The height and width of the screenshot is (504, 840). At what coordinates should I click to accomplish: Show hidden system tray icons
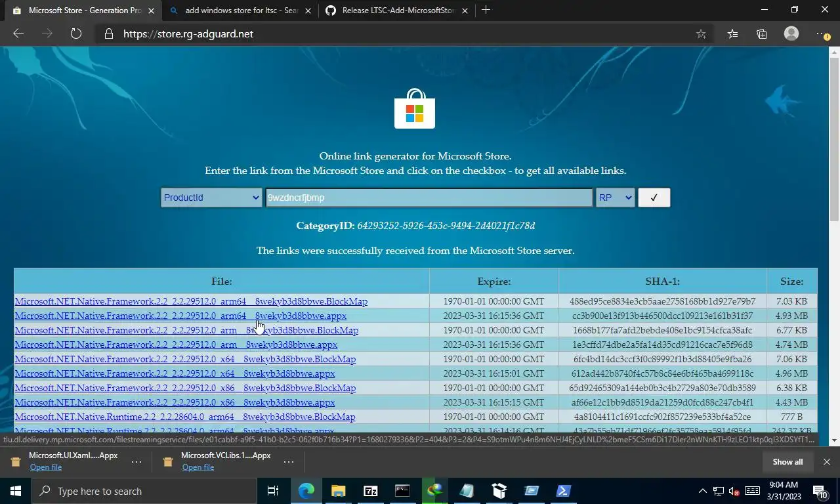tap(702, 491)
